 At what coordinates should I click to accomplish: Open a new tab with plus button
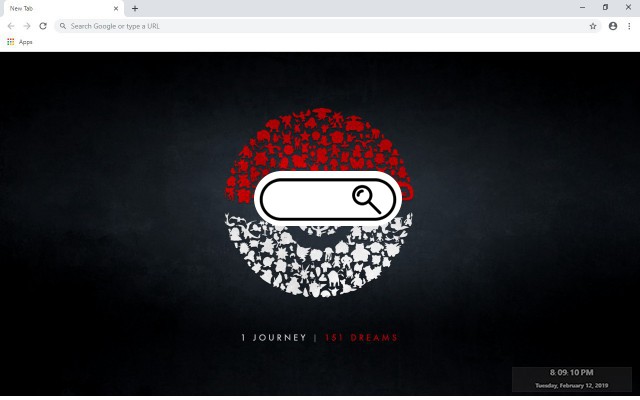click(x=135, y=8)
